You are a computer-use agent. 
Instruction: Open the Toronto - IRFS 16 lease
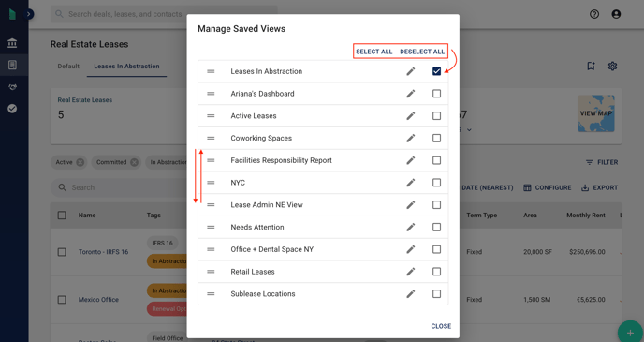coord(104,252)
